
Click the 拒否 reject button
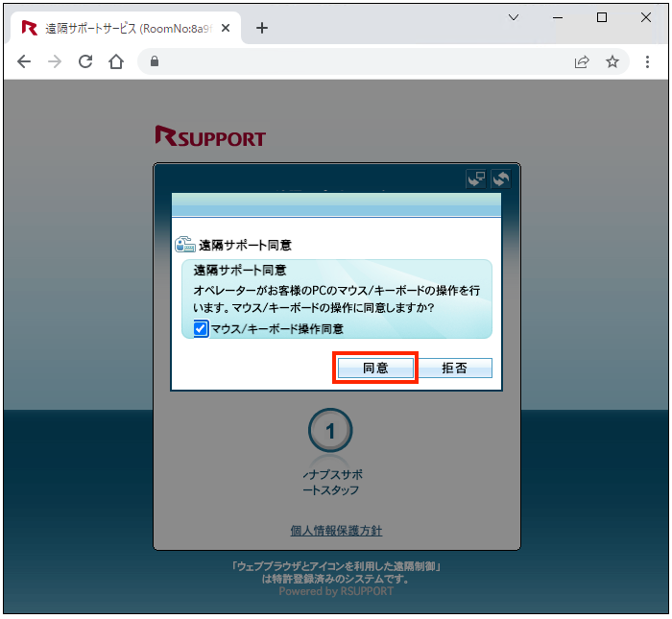coord(454,368)
